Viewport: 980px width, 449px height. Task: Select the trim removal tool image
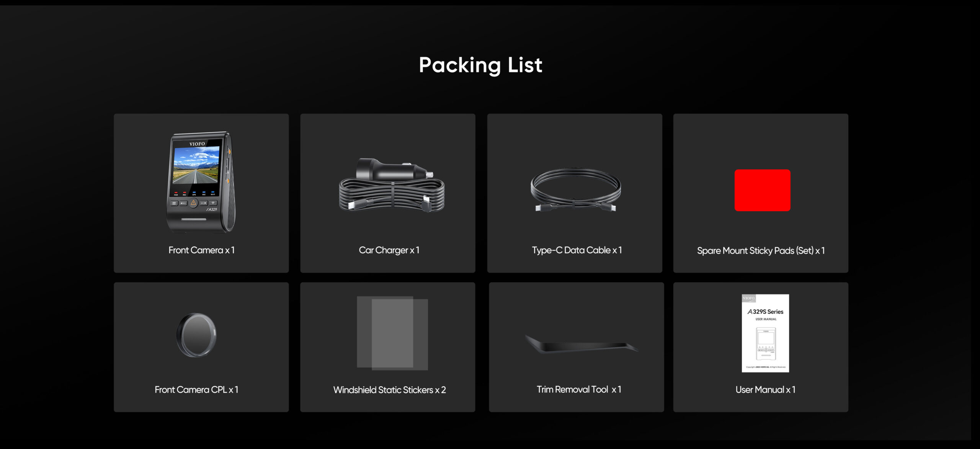[x=581, y=344]
